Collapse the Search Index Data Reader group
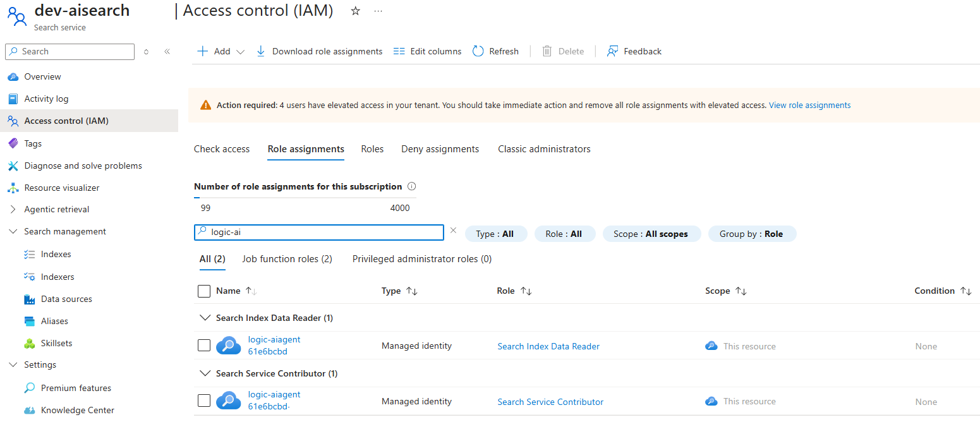Image resolution: width=980 pixels, height=422 pixels. click(x=204, y=318)
